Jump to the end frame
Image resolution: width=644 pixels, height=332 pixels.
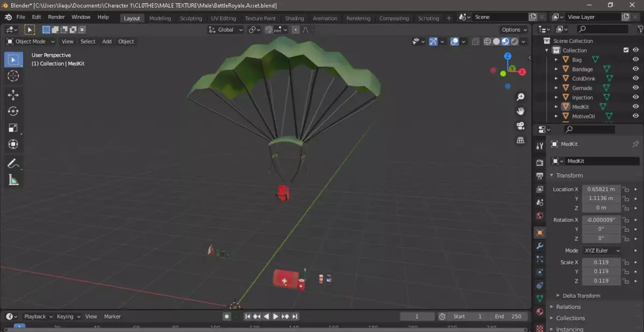pos(295,316)
